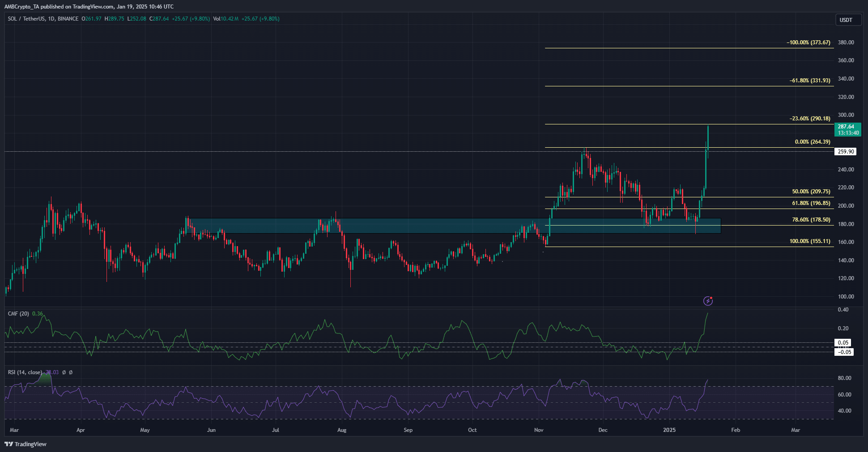Click the 259.90 horizontal line price tag

pos(846,152)
